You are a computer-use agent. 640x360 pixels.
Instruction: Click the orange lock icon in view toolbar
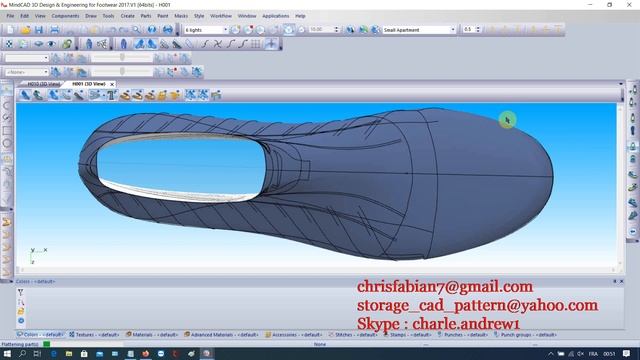pos(162,95)
